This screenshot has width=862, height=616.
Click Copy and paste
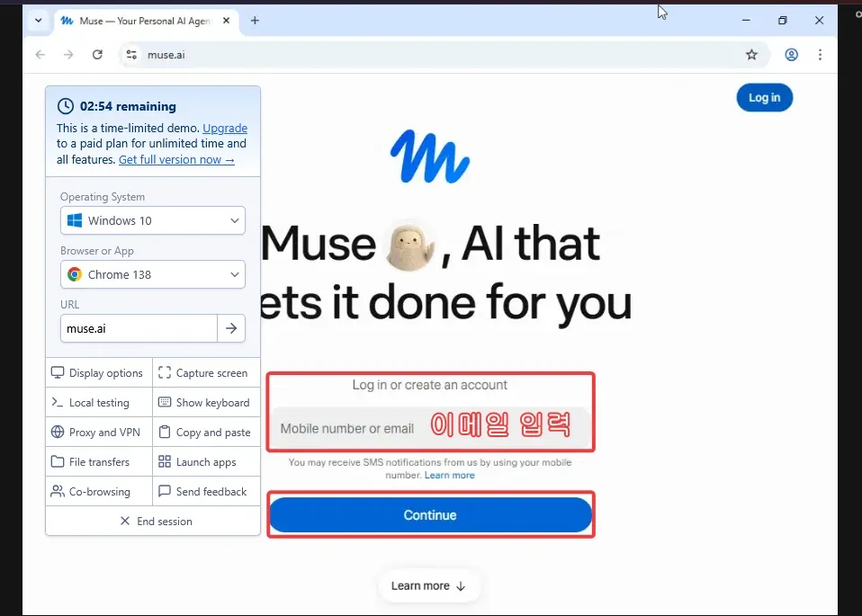(x=206, y=432)
